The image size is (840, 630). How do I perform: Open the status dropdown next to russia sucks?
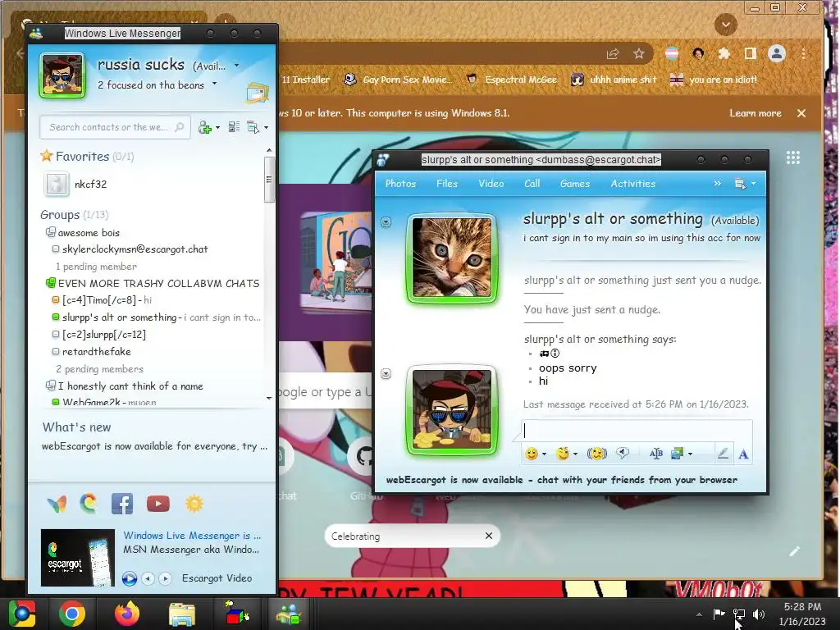[236, 66]
